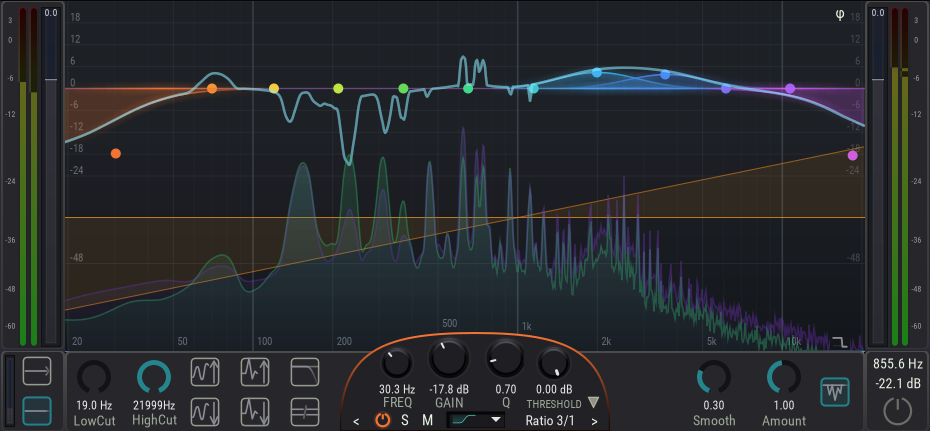930x431 pixels.
Task: Click the highlighted horizontal-line mode icon
Action: [x=37, y=411]
